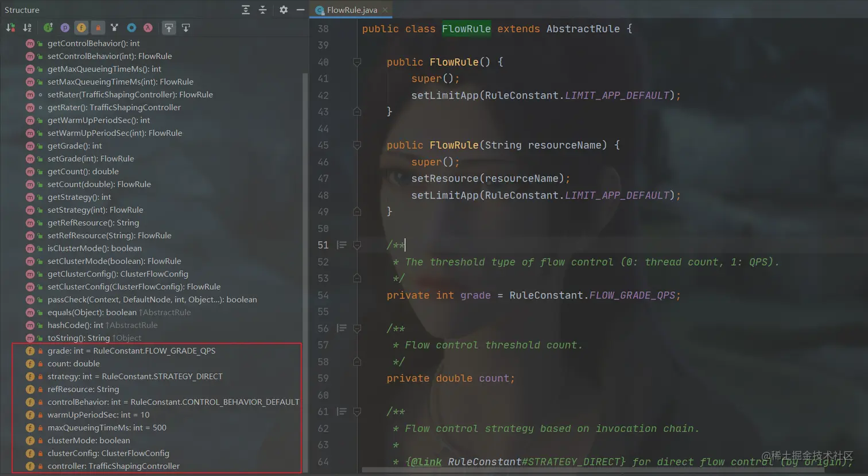868x476 pixels.
Task: Close the FlowRule.java editor tab
Action: [x=385, y=10]
